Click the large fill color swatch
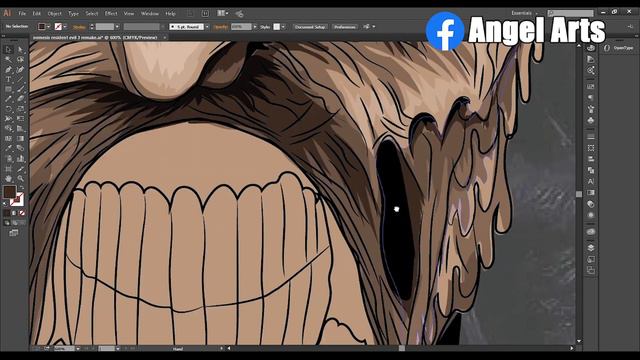The image size is (640, 360). pyautogui.click(x=9, y=191)
